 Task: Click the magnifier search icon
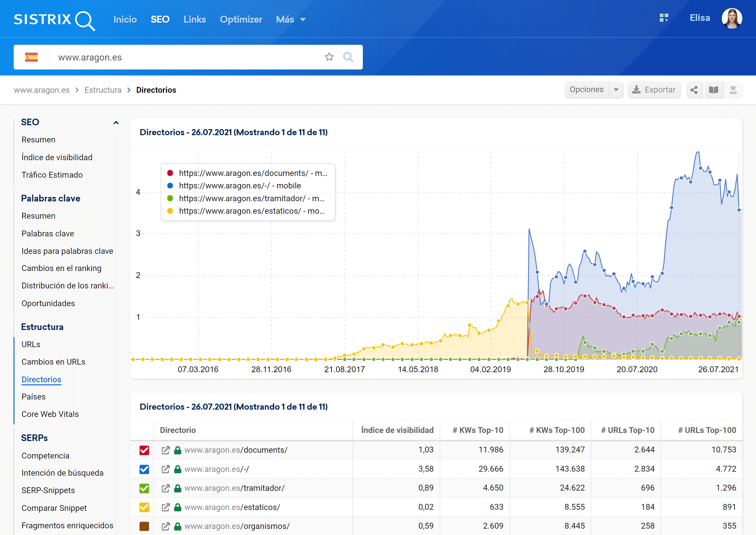(x=348, y=57)
